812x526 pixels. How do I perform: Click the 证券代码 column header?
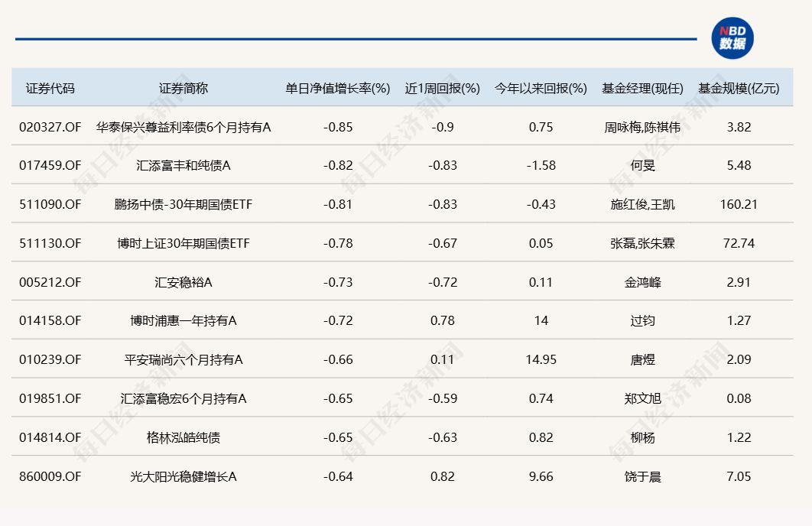[x=50, y=88]
